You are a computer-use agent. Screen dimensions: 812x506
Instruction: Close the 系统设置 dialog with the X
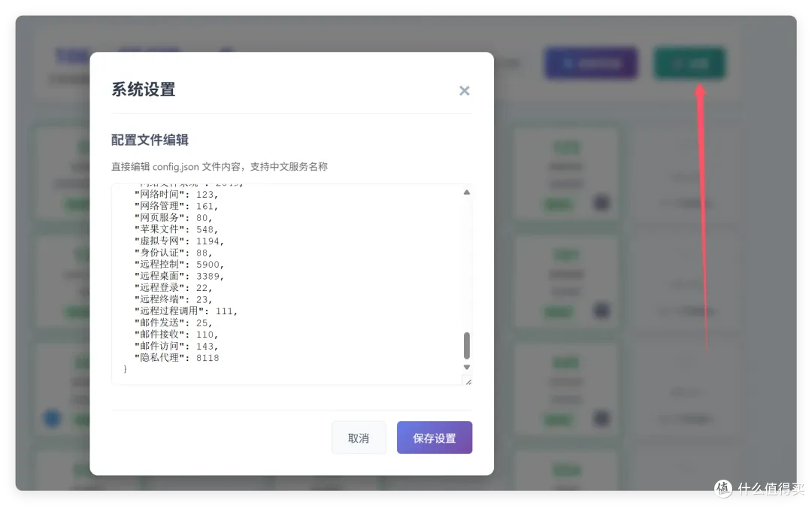tap(464, 91)
